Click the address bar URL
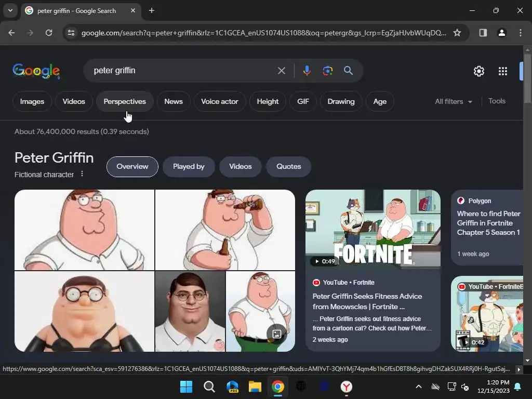The width and height of the screenshot is (532, 399). 263,33
